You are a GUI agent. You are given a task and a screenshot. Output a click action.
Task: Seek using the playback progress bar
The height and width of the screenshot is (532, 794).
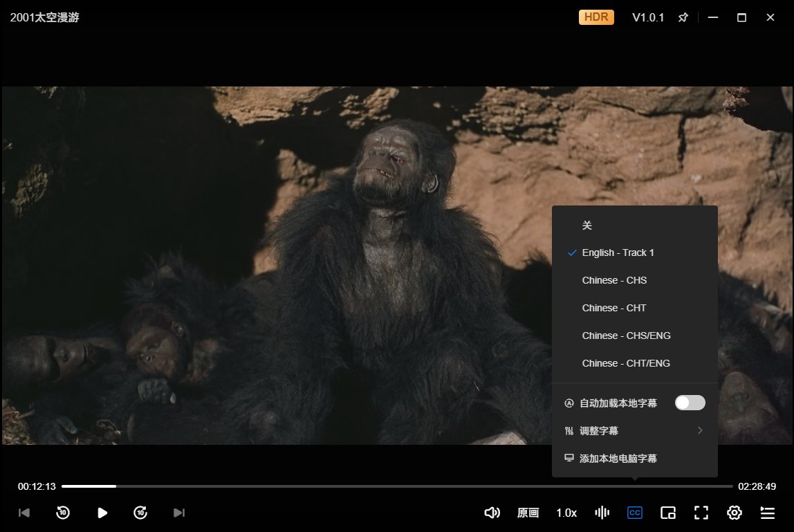pyautogui.click(x=397, y=486)
